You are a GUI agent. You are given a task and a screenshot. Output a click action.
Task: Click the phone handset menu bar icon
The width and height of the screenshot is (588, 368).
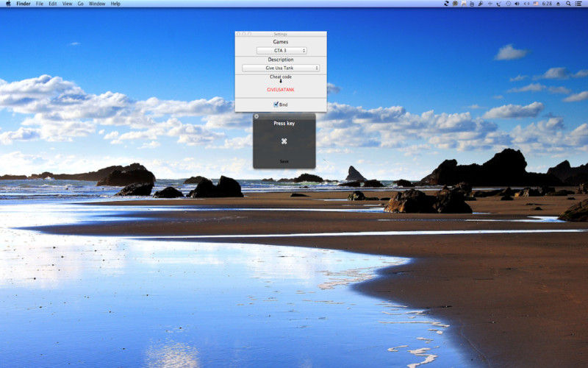click(499, 4)
